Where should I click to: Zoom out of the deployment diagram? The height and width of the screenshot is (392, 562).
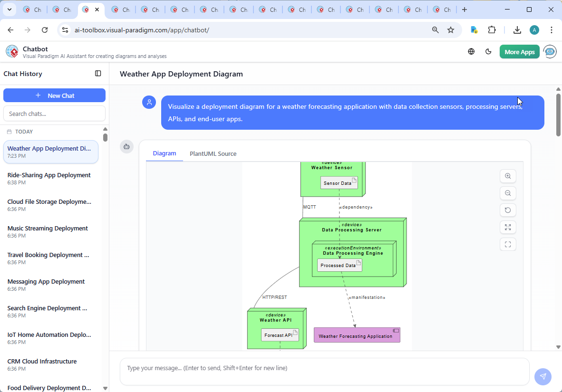click(x=508, y=193)
